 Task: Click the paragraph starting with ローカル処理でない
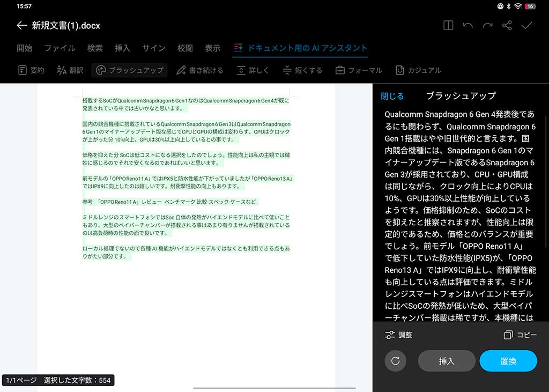point(186,252)
